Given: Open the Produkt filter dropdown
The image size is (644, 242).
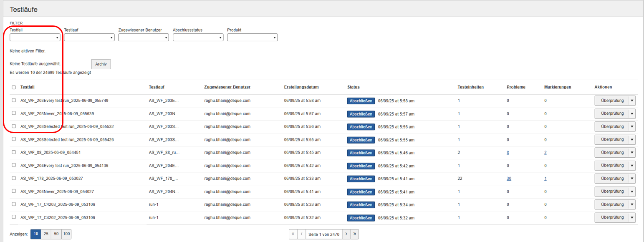Looking at the screenshot, I should point(252,38).
